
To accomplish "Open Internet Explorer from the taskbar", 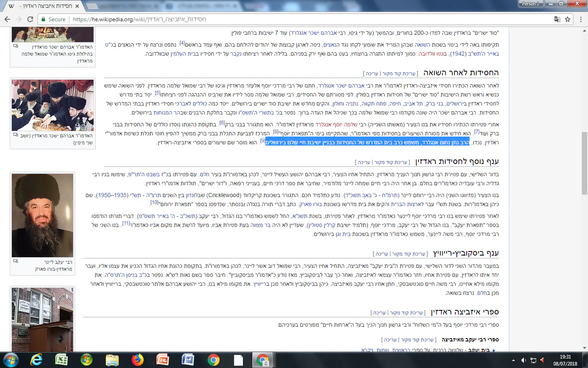I will tap(36, 360).
